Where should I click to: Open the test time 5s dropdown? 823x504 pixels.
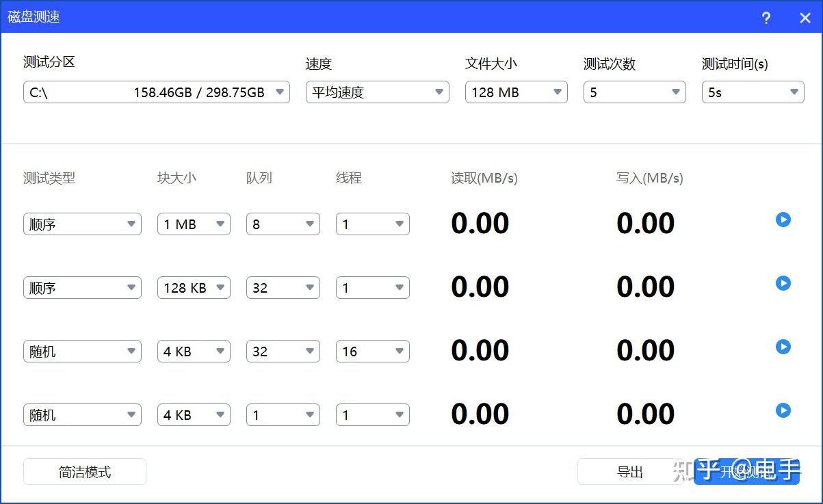point(753,92)
